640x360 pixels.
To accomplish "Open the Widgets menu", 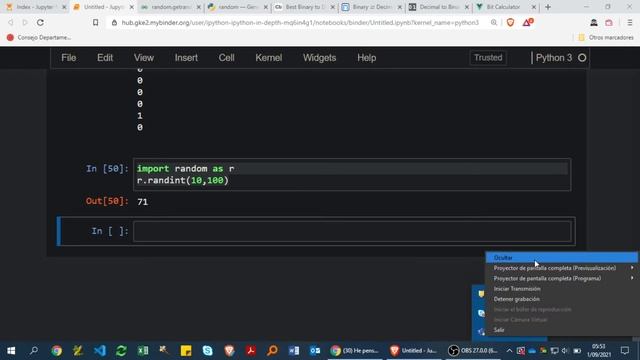I will coord(320,58).
